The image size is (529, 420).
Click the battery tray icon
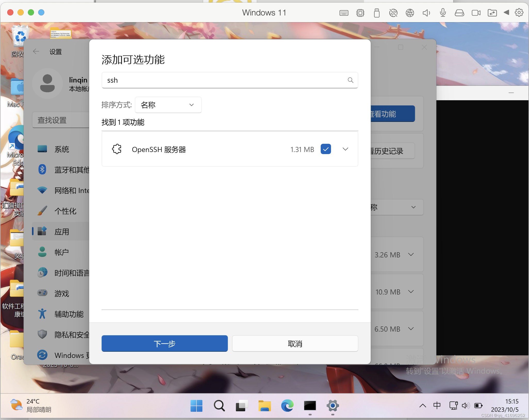(x=478, y=406)
